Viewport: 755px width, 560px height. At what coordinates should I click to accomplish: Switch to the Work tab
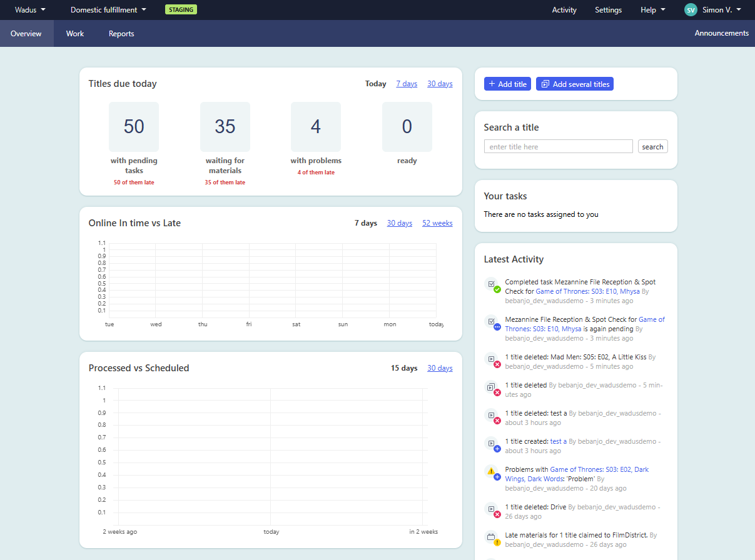(75, 34)
